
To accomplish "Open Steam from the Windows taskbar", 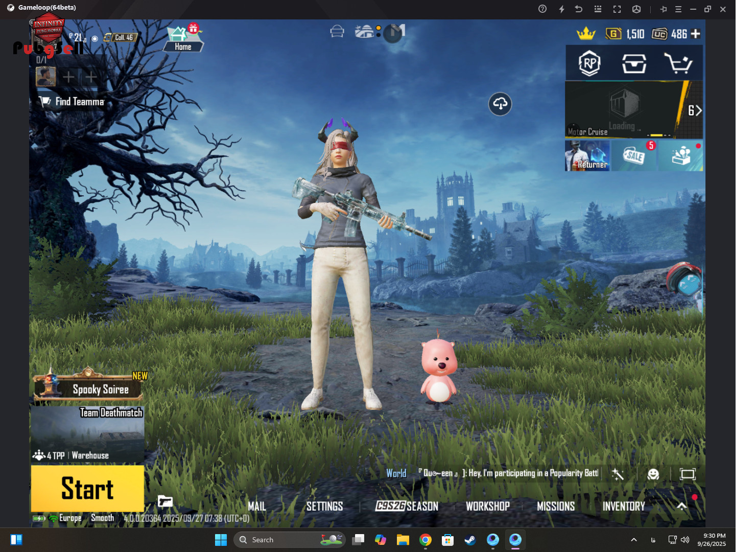I will (470, 540).
